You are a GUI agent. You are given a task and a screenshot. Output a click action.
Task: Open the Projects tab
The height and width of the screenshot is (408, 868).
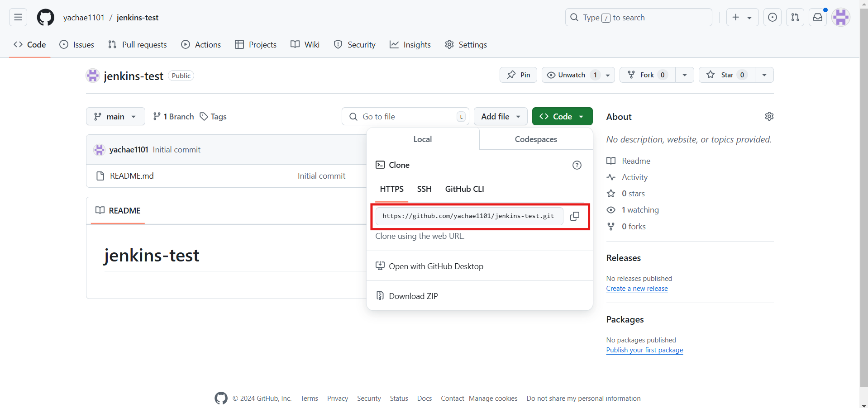[256, 44]
